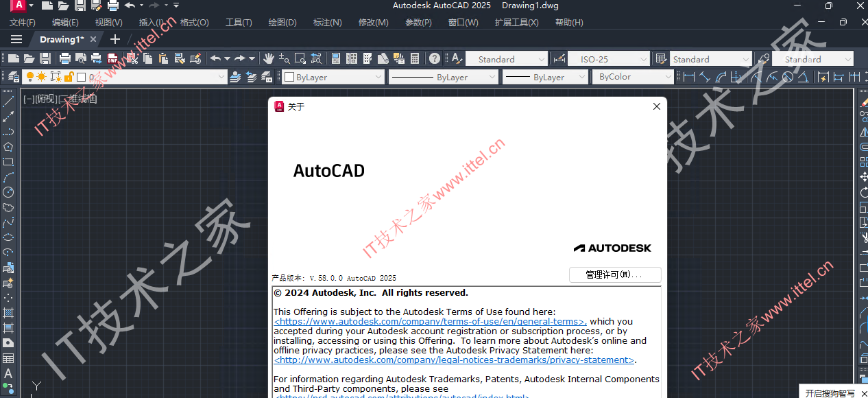Select the Multiline Text tool
This screenshot has height=398, width=868.
coord(8,373)
